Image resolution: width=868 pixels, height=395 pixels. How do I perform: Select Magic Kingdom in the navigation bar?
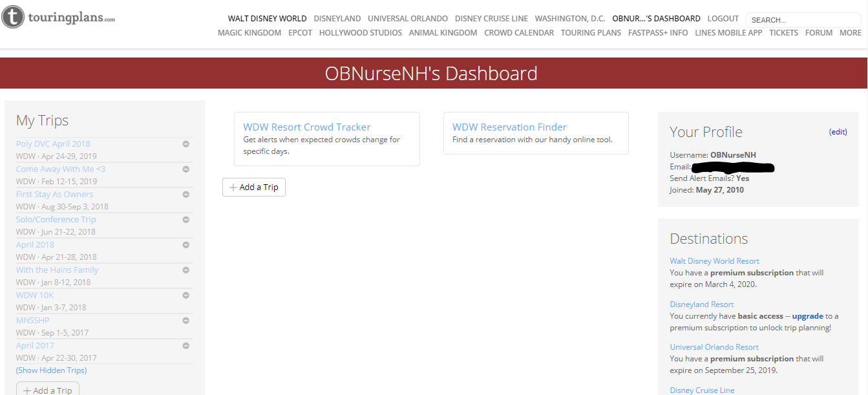coord(249,33)
